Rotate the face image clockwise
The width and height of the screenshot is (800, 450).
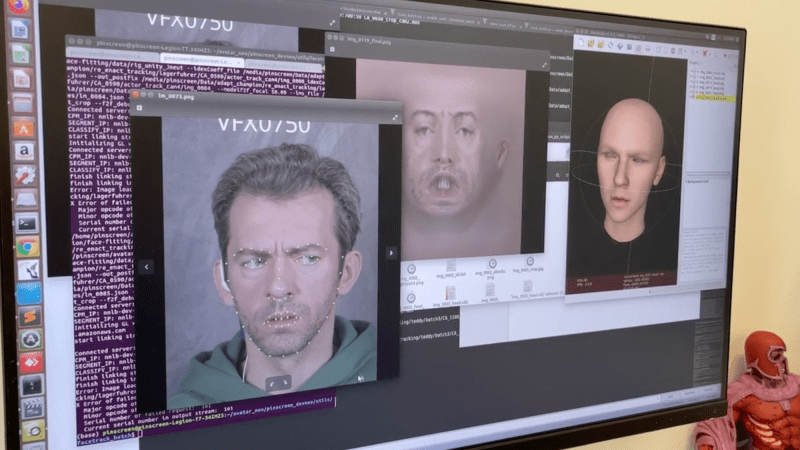click(286, 382)
